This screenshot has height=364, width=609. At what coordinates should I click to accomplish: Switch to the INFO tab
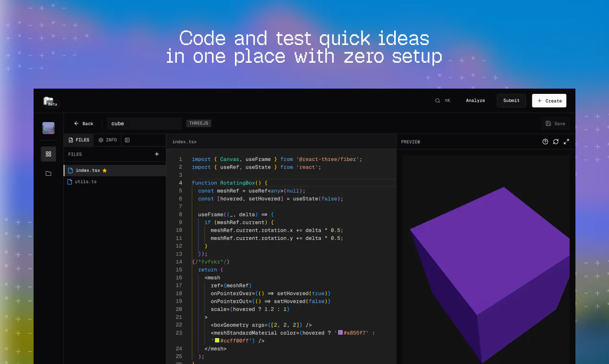pyautogui.click(x=108, y=140)
